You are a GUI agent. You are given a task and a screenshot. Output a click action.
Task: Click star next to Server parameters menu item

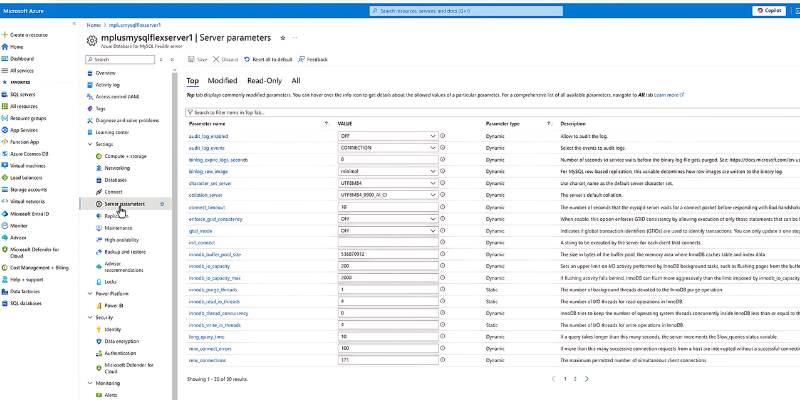coord(162,204)
